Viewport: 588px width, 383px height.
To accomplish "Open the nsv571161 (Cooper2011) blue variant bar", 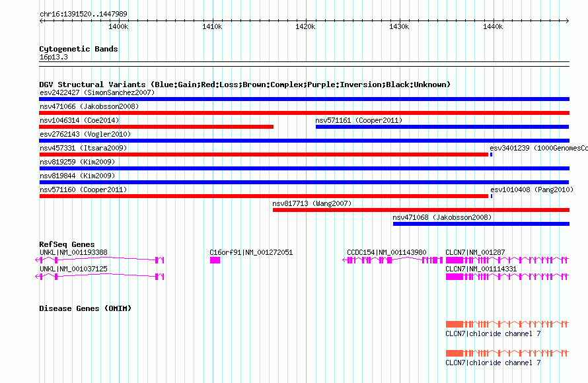I will pyautogui.click(x=443, y=127).
